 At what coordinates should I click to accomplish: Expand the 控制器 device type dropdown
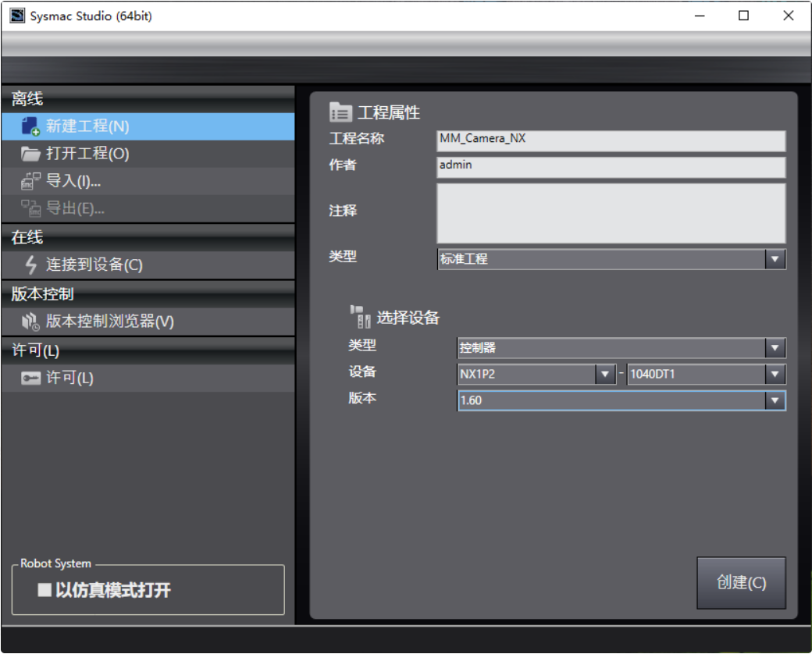coord(774,348)
